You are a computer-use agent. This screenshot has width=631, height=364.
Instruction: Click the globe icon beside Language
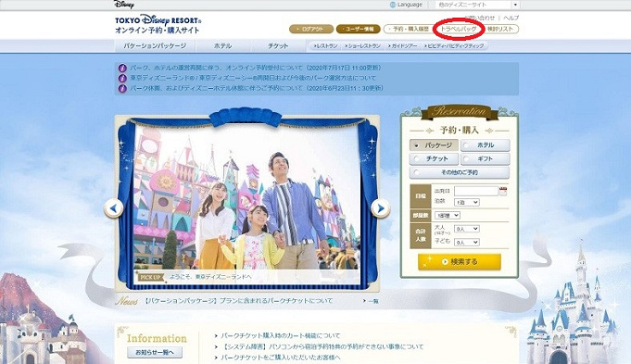pos(393,5)
